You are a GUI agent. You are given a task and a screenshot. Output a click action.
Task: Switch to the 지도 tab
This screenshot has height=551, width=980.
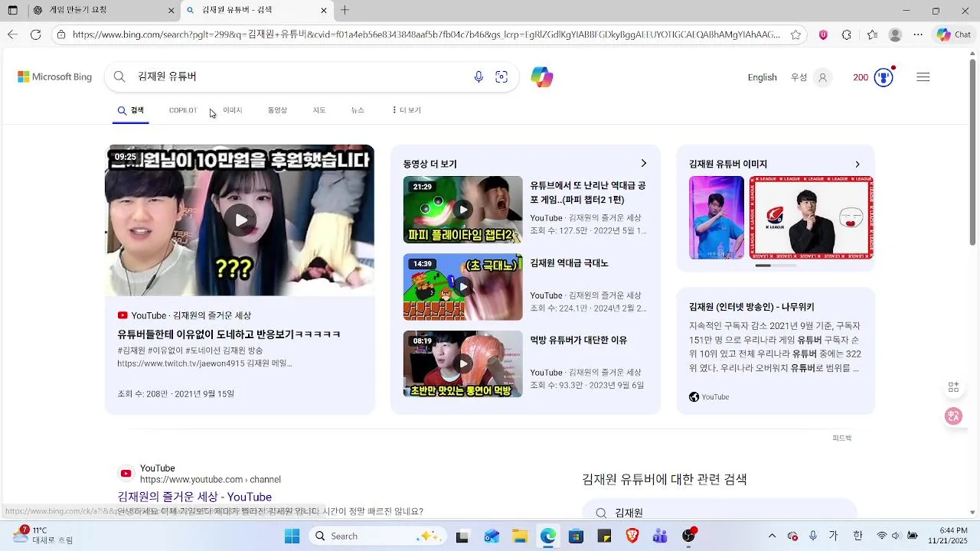(x=319, y=110)
